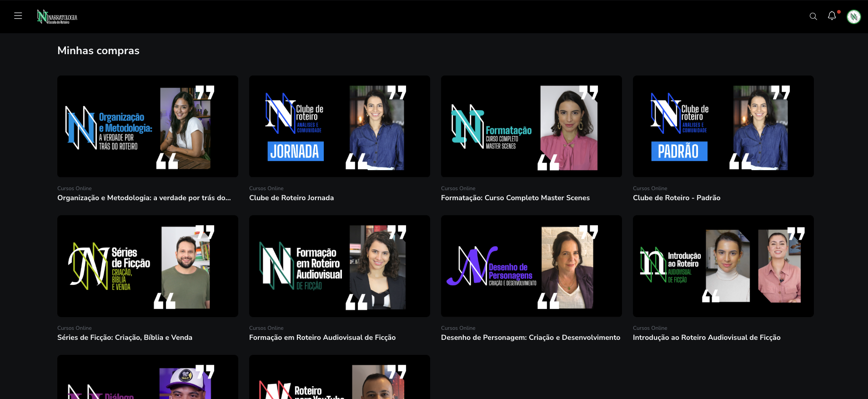Click title 'Formação em Roteiro Audiovisual de Ficção'

point(322,338)
